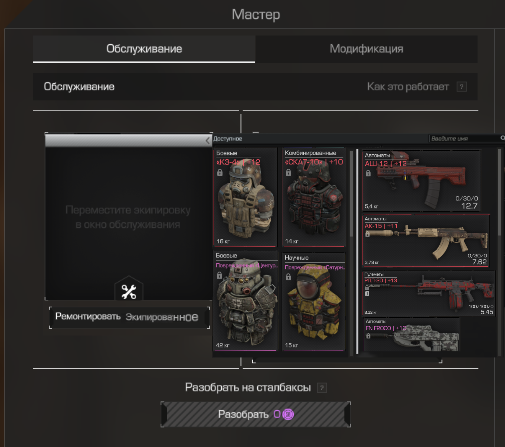Open the "Как это работает" help link

pos(408,87)
